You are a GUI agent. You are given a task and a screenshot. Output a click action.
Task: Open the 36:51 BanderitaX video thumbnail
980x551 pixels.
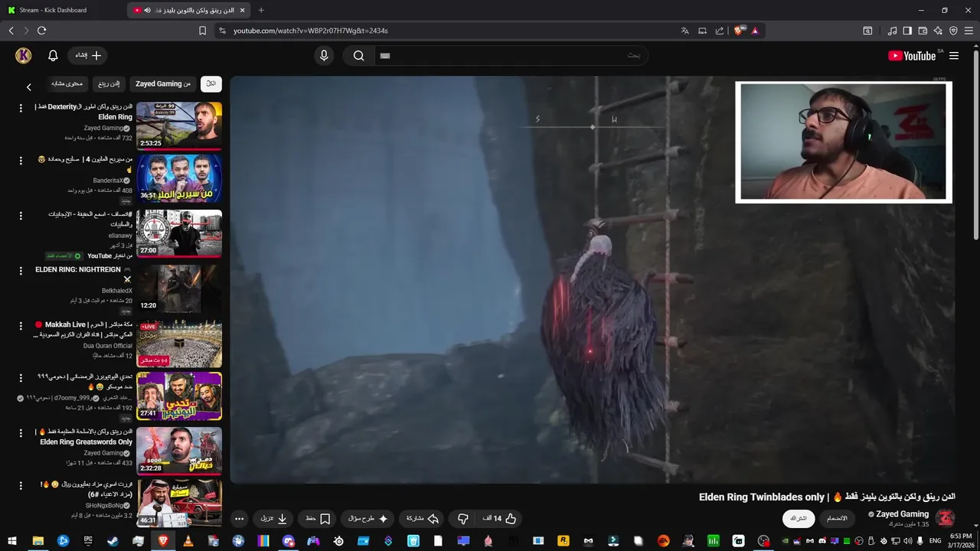[179, 179]
